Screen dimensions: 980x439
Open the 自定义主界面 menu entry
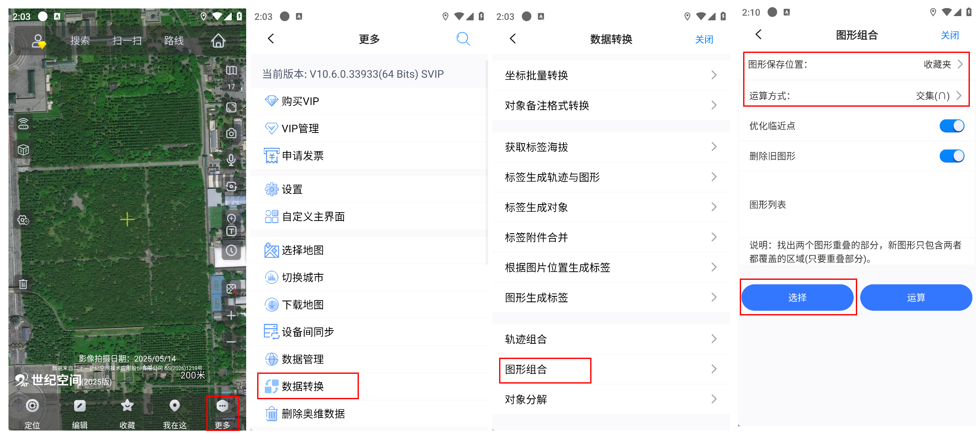369,216
